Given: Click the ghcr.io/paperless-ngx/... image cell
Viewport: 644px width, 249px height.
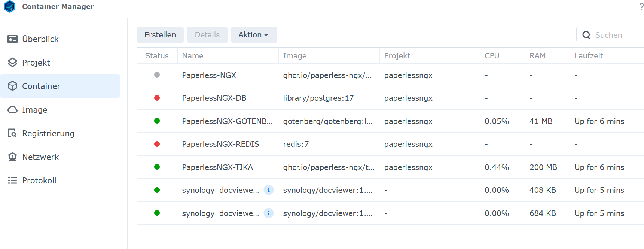Looking at the screenshot, I should (x=327, y=75).
